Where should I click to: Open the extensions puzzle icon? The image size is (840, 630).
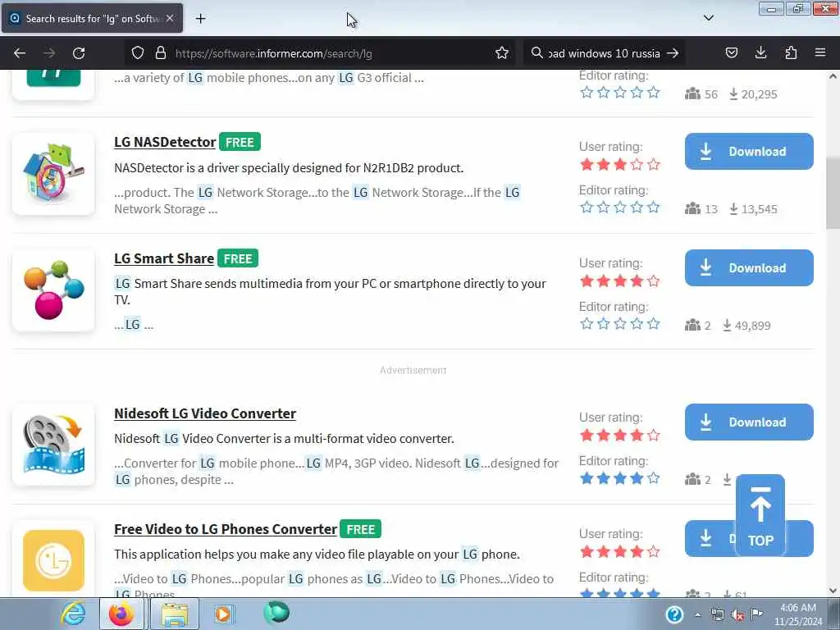tap(791, 52)
